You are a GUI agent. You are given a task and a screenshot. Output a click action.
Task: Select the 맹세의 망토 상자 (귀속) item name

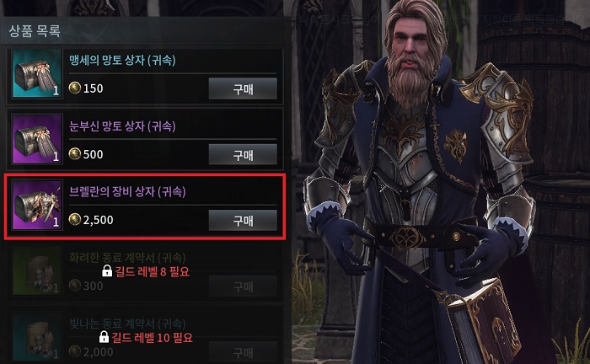coord(122,60)
